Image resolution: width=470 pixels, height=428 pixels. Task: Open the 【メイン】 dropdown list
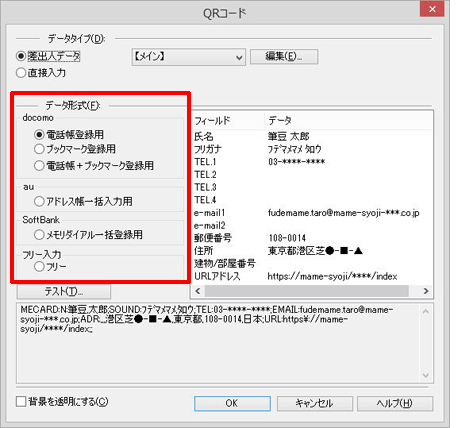[x=188, y=57]
